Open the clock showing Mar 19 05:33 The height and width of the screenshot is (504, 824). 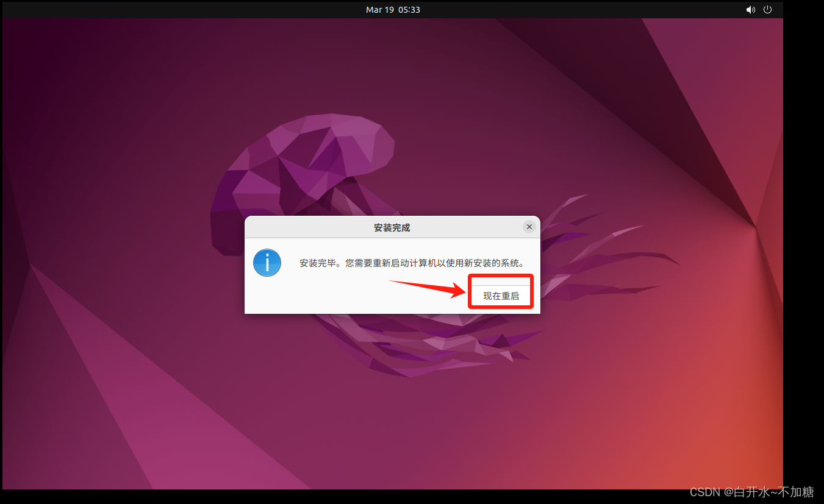[393, 10]
